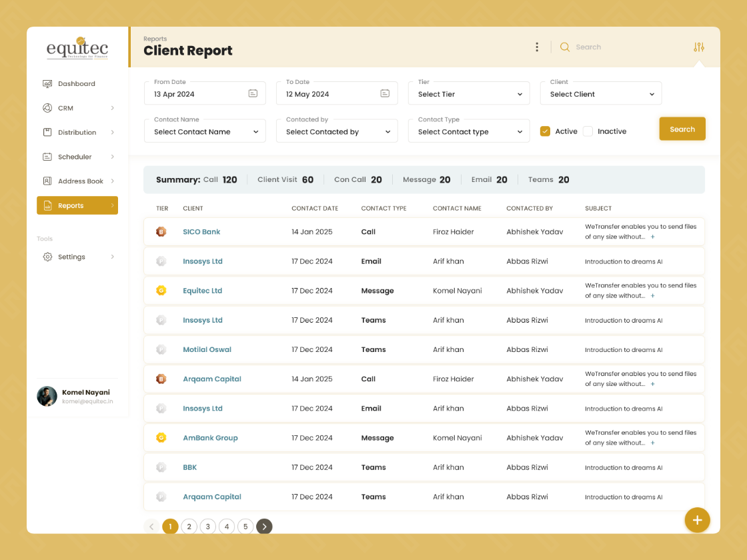
Task: Expand the Scheduler submenu chevron
Action: [x=113, y=157]
